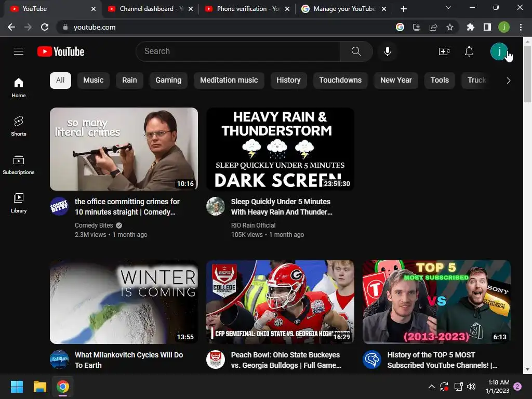The width and height of the screenshot is (532, 399).
Task: Close the Channel dashboard tab
Action: 191,9
